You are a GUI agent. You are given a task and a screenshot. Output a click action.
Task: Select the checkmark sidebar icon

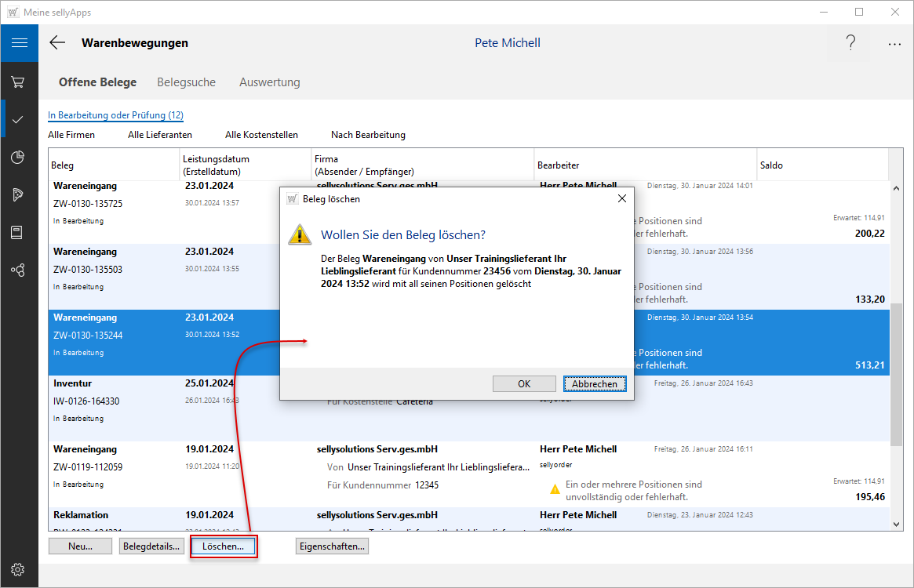point(18,120)
